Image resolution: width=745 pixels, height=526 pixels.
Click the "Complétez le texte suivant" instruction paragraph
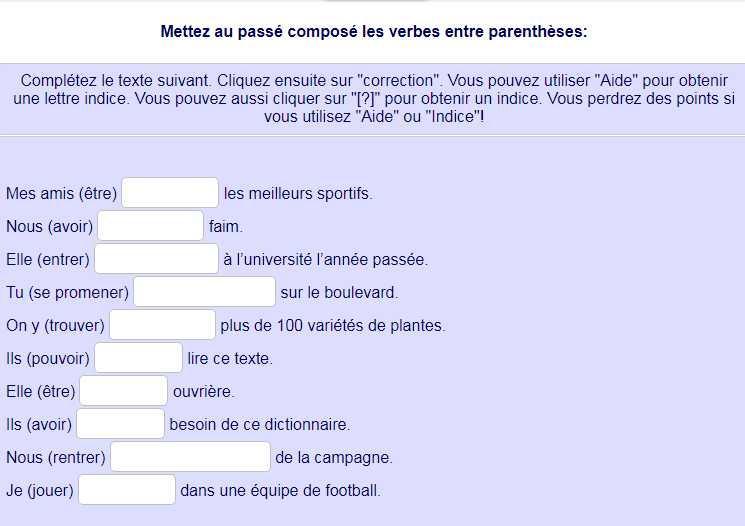pos(373,98)
